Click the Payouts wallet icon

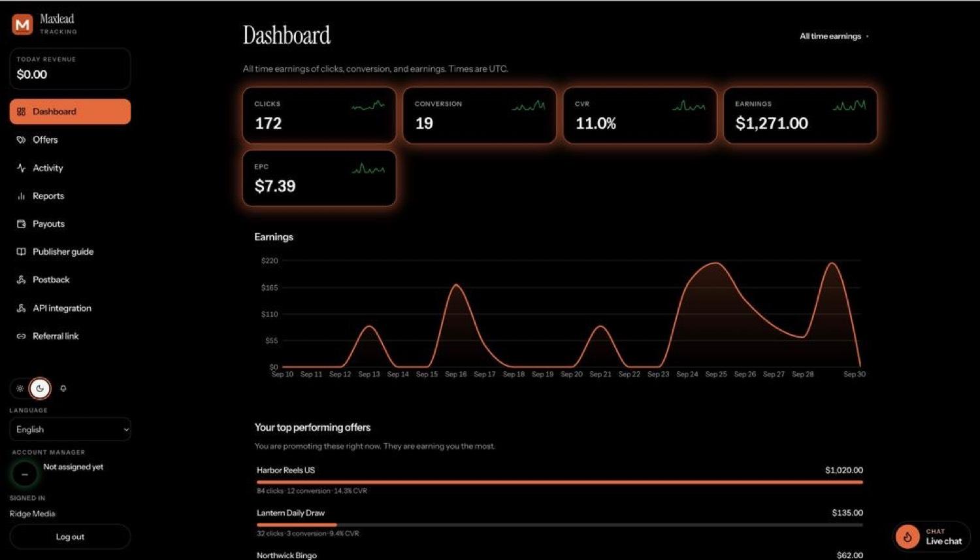(21, 223)
